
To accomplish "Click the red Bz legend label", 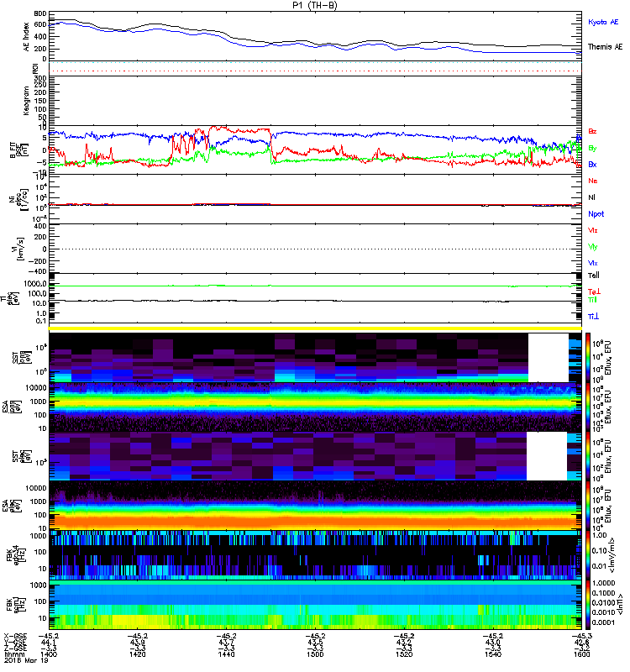I will [x=592, y=131].
